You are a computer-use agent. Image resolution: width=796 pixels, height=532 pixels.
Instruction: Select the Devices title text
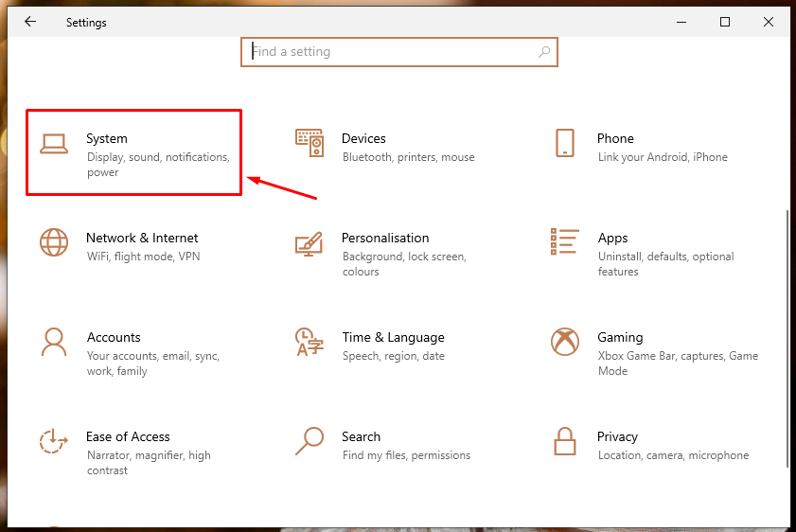click(363, 138)
